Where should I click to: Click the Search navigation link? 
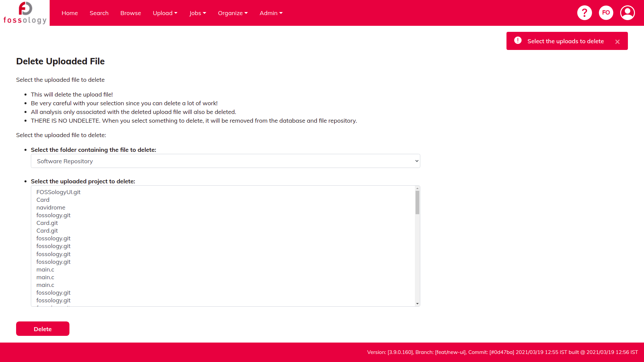pyautogui.click(x=99, y=13)
